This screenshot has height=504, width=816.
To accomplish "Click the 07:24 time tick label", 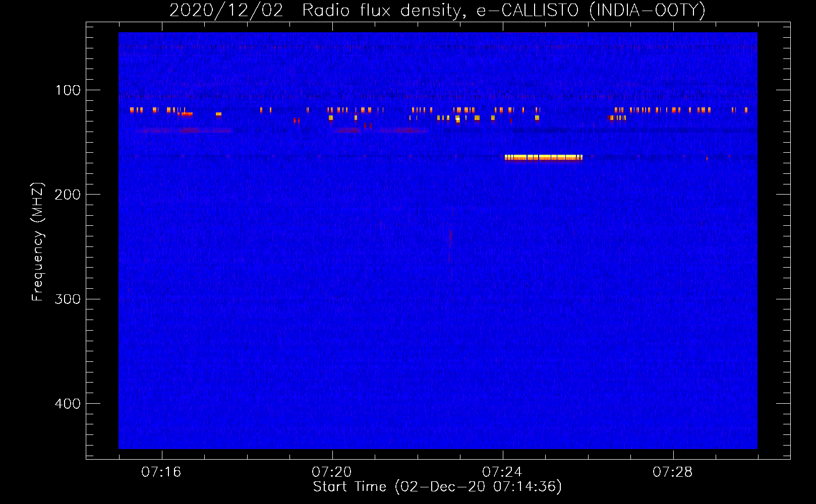I will coord(502,472).
